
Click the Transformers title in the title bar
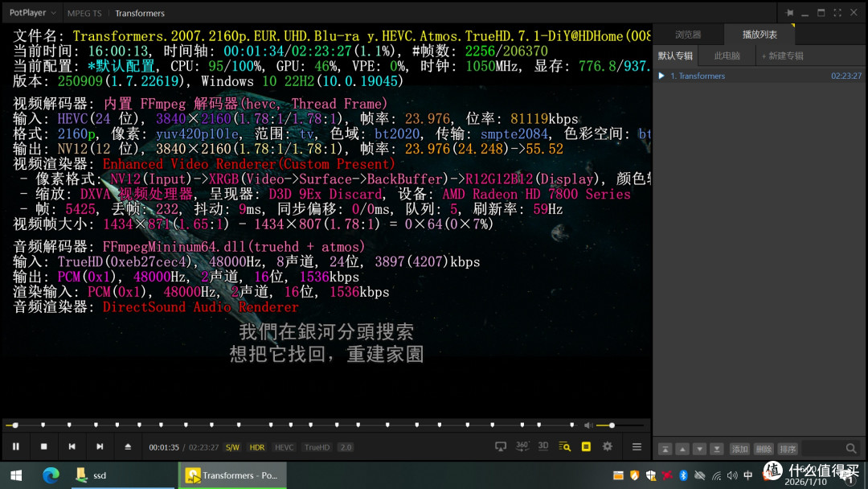[140, 14]
